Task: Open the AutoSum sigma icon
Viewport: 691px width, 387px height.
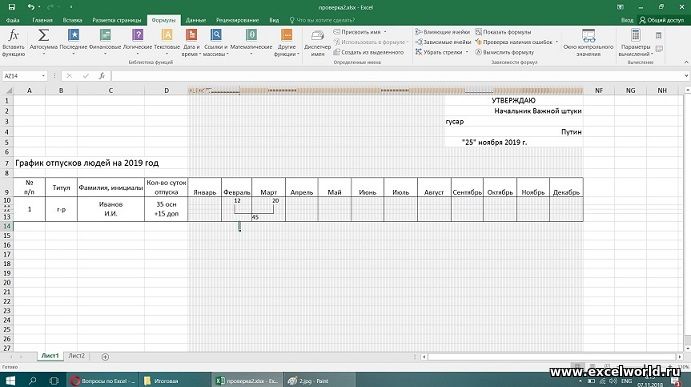Action: (x=43, y=35)
